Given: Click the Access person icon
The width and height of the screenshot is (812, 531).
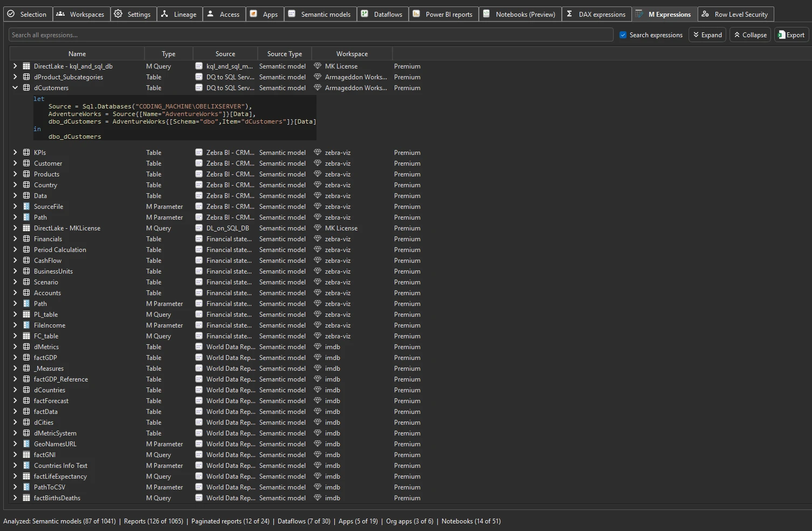Looking at the screenshot, I should click(x=210, y=14).
